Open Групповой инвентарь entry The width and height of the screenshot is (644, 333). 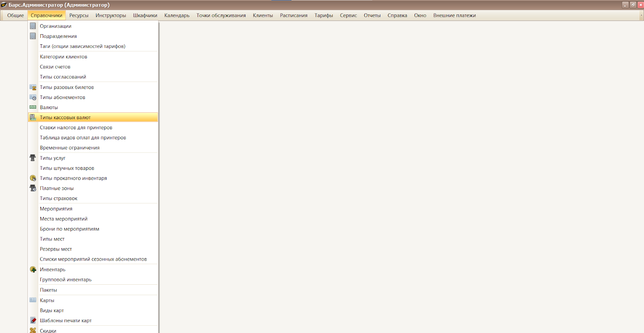click(93, 280)
